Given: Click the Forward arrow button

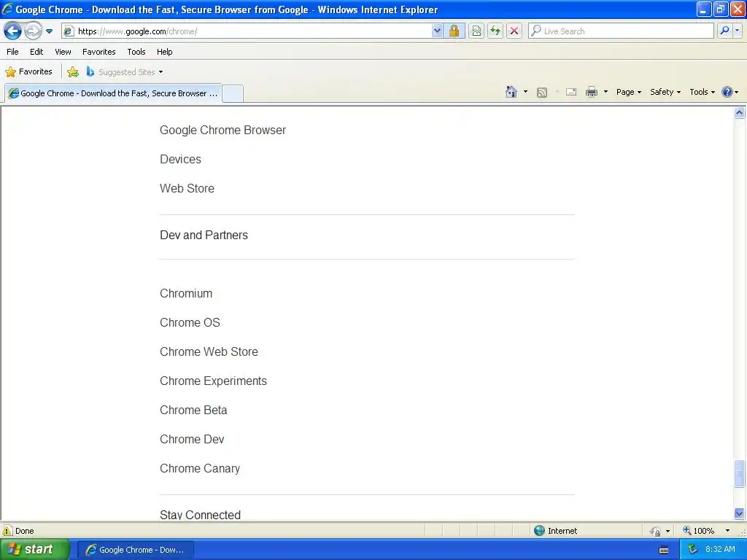Looking at the screenshot, I should click(x=33, y=31).
